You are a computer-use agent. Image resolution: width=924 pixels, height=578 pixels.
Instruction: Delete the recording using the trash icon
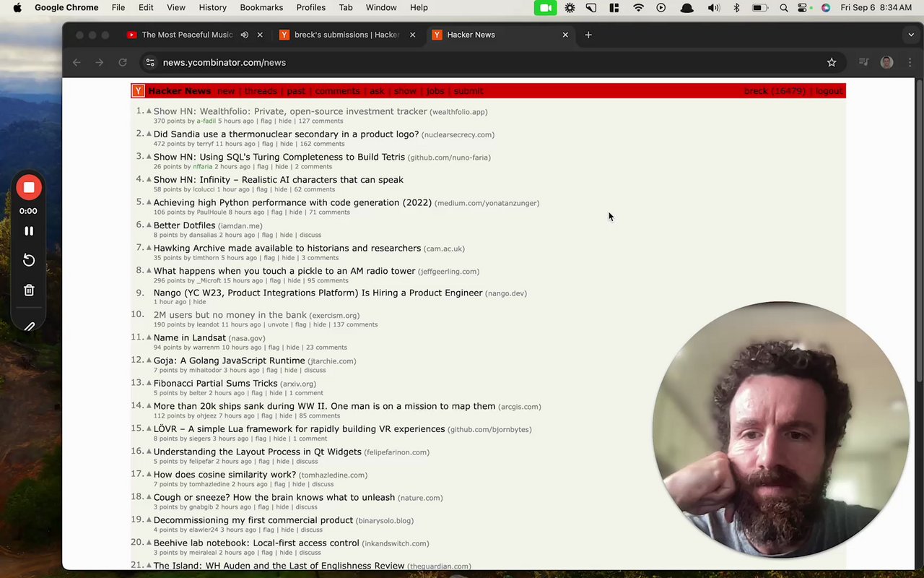pos(29,290)
